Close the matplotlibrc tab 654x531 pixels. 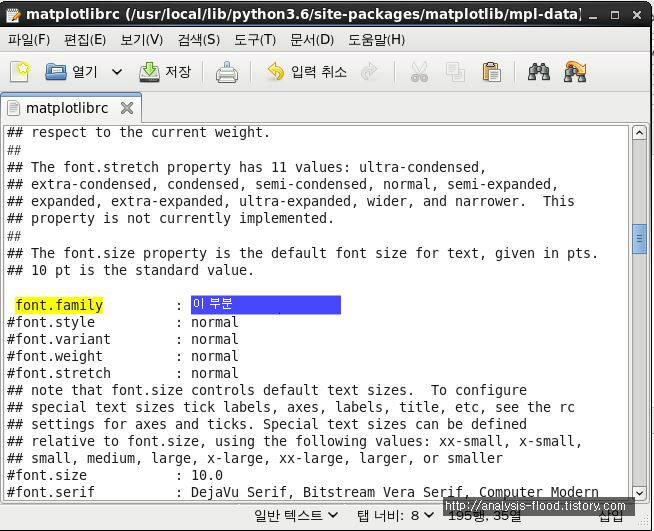coord(127,108)
